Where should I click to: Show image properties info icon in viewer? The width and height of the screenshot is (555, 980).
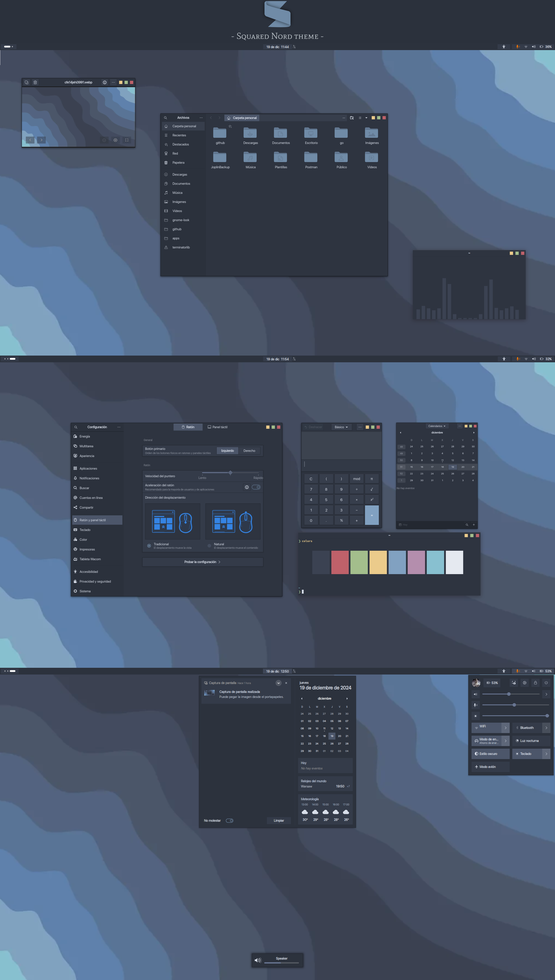point(104,82)
